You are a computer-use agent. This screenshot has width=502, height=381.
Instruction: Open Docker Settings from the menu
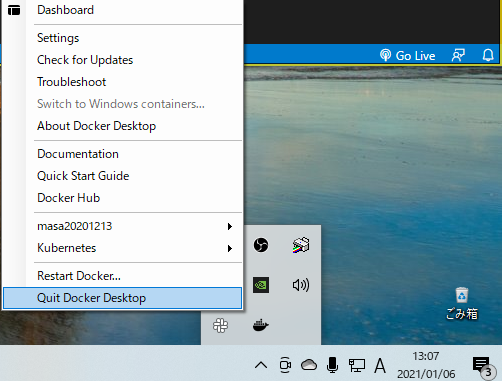pos(122,38)
